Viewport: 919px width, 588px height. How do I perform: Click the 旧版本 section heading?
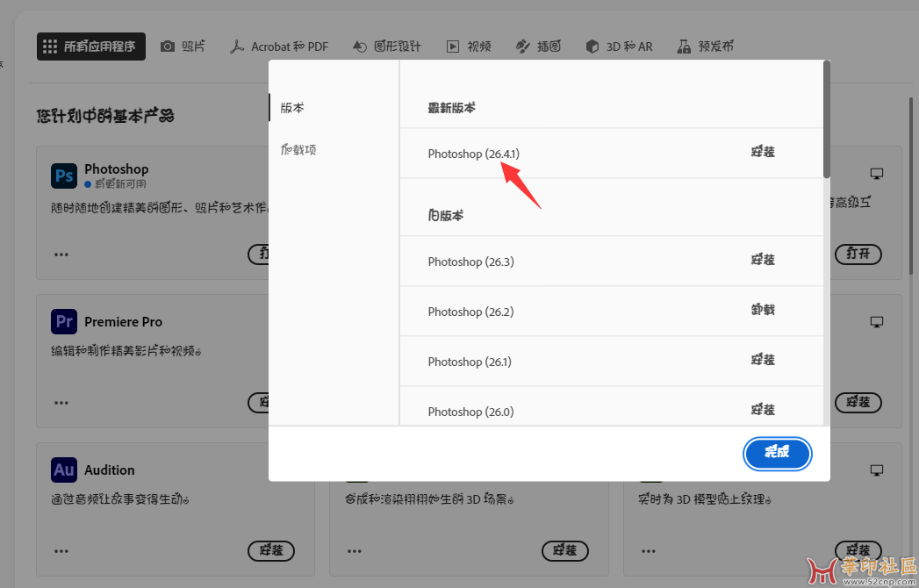(x=445, y=216)
